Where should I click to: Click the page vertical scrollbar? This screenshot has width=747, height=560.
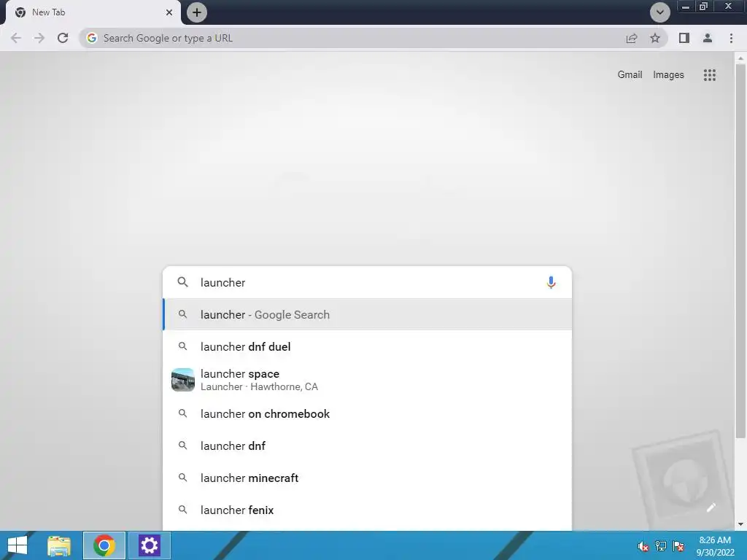coord(740,252)
